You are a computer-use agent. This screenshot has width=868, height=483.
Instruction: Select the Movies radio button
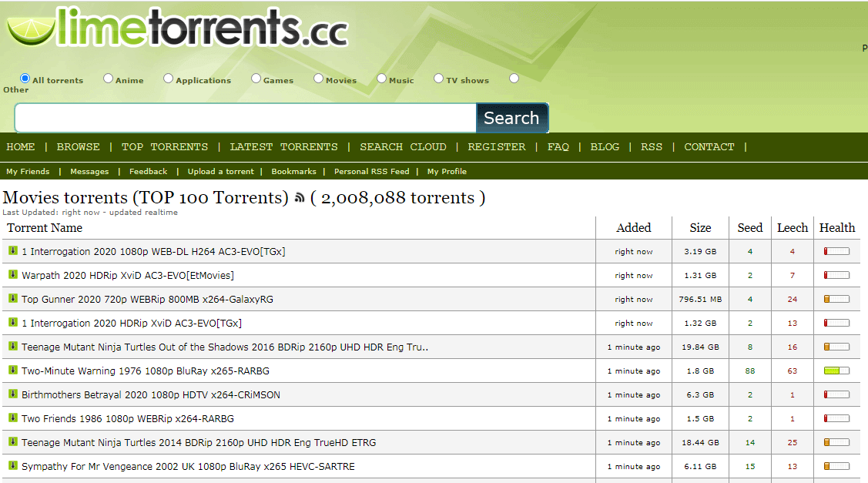pyautogui.click(x=318, y=78)
